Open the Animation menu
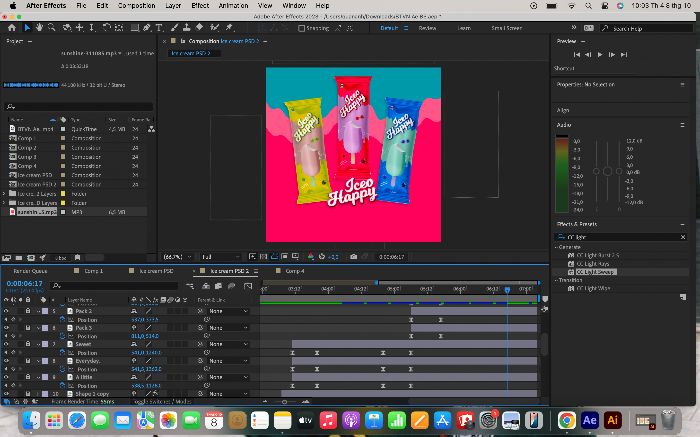The height and width of the screenshot is (437, 700). point(233,5)
